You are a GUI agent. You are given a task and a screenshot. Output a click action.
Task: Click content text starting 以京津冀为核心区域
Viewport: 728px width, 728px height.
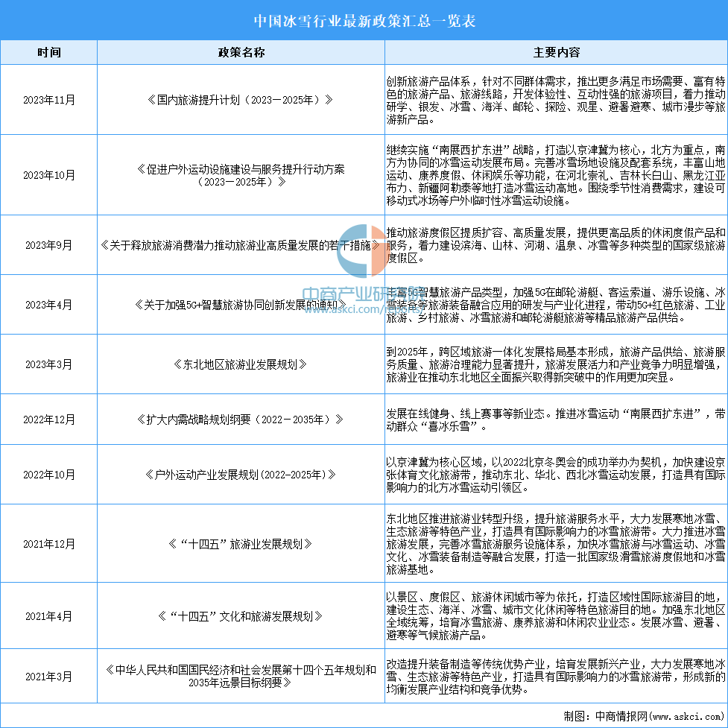pyautogui.click(x=556, y=475)
